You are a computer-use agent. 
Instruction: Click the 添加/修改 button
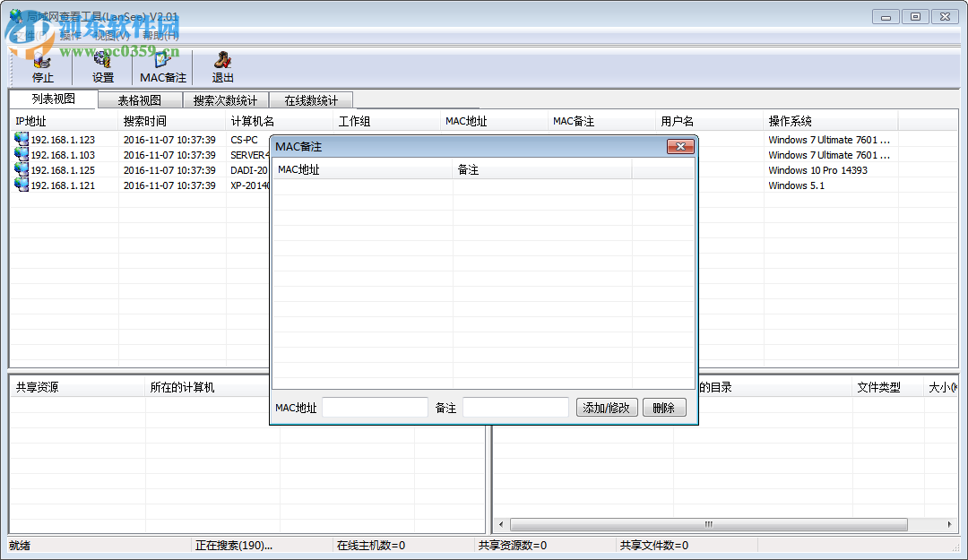pyautogui.click(x=606, y=407)
